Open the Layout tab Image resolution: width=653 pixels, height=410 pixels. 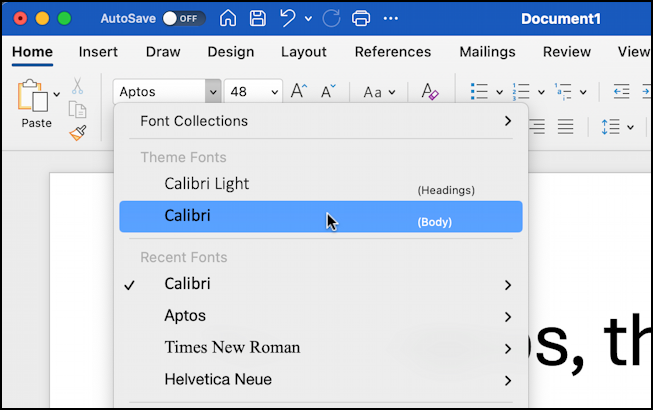[304, 52]
